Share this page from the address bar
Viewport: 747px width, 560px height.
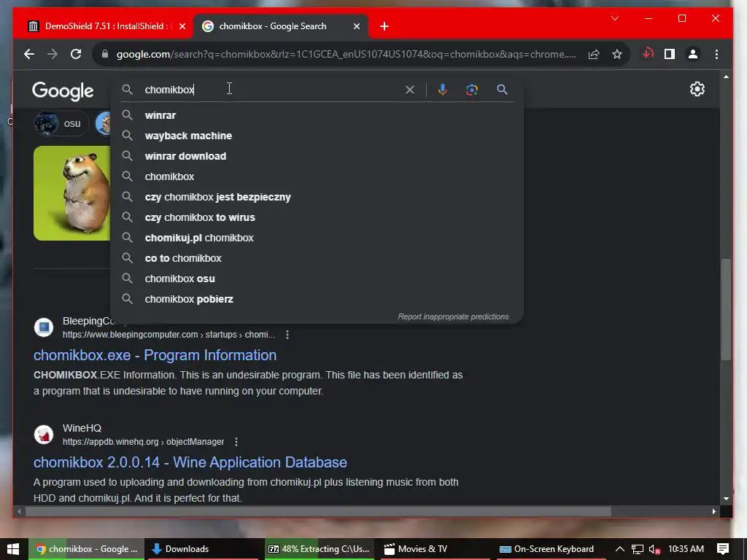[594, 54]
